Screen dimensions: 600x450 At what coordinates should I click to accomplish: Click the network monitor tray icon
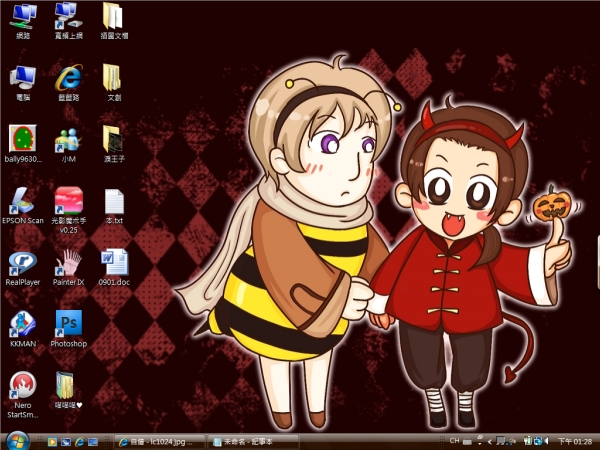(x=501, y=441)
